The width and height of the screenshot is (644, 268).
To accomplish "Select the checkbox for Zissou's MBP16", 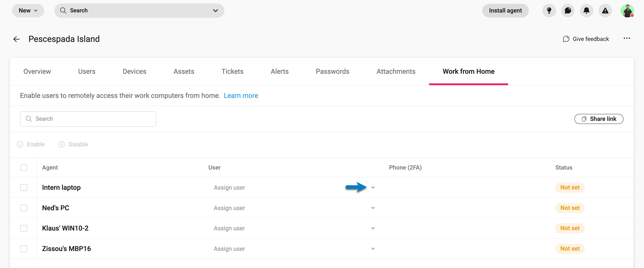I will click(24, 248).
